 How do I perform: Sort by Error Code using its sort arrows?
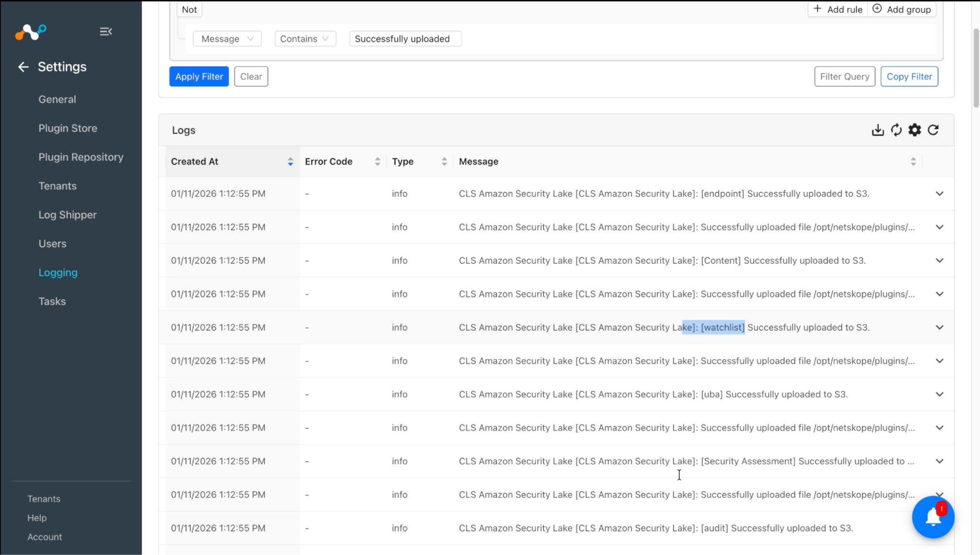(378, 162)
